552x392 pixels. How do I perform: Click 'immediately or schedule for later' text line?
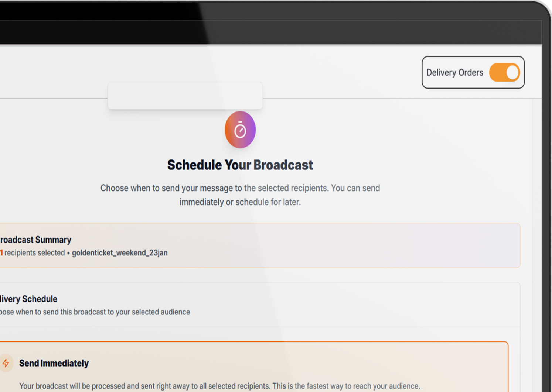[x=240, y=202]
